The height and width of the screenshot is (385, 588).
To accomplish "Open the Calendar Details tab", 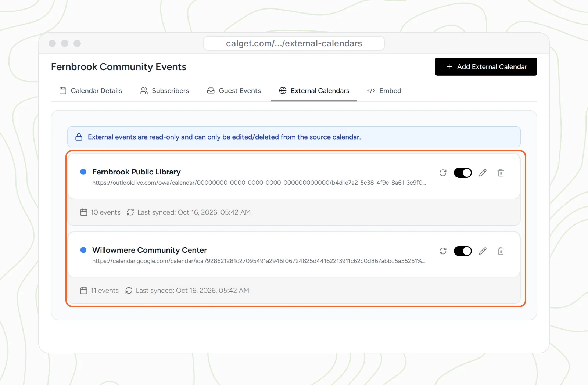I will 90,91.
